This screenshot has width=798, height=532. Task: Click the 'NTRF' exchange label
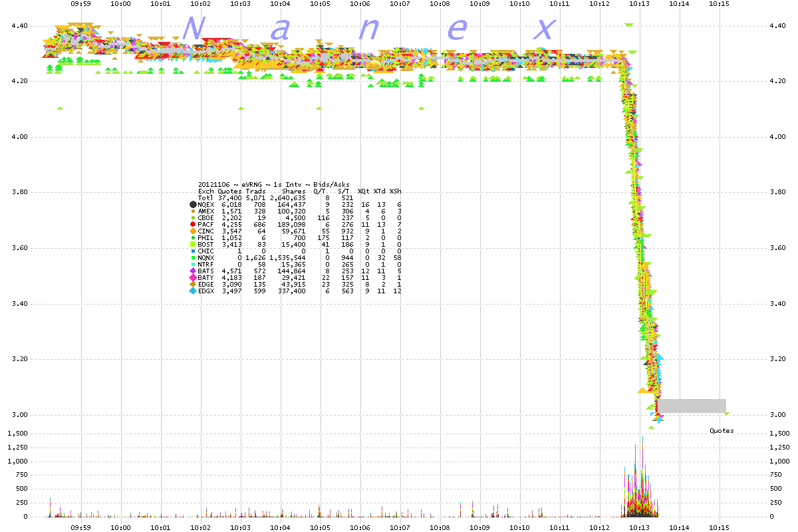(x=206, y=264)
